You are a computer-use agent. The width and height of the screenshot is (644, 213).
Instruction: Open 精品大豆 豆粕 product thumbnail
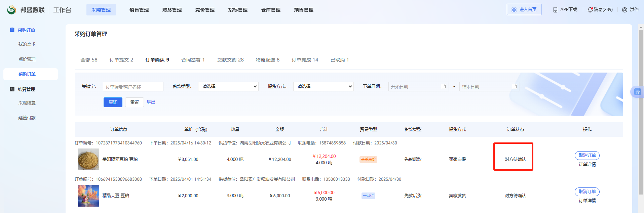click(x=88, y=196)
